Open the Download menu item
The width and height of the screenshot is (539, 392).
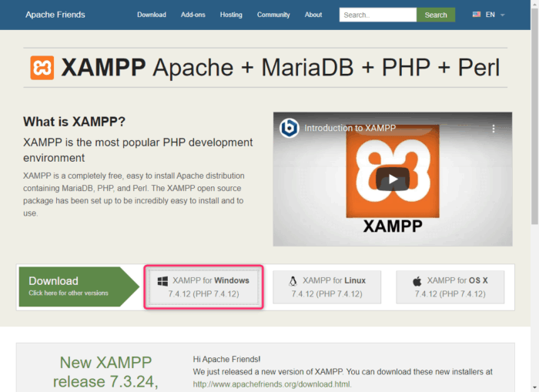pos(152,15)
